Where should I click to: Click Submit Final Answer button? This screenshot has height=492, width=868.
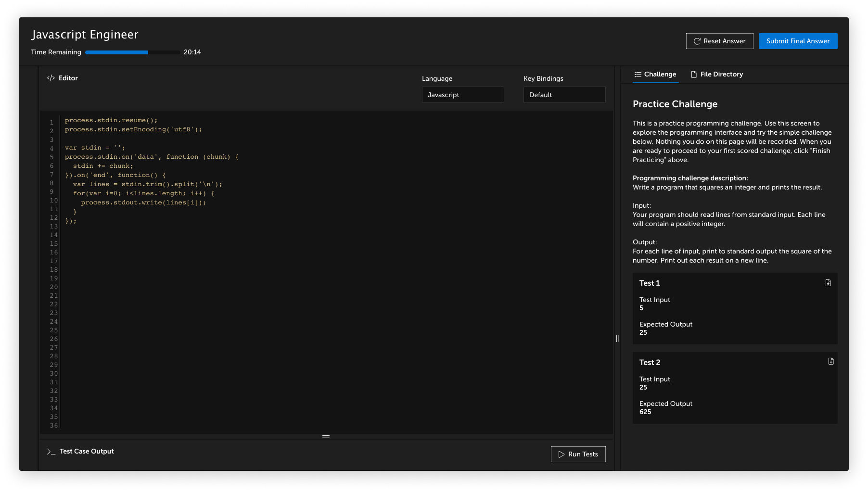click(x=798, y=41)
